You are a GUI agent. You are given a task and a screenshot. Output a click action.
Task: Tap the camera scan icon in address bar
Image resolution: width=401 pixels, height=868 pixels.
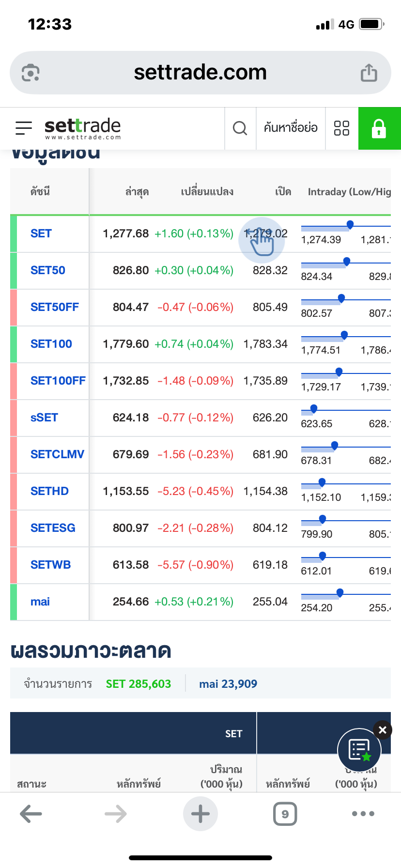(x=31, y=73)
